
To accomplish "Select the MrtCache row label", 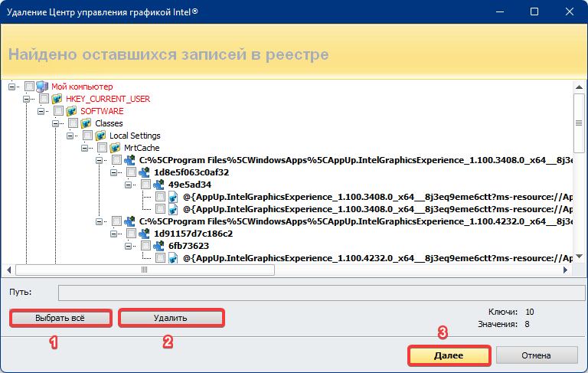I will (142, 148).
